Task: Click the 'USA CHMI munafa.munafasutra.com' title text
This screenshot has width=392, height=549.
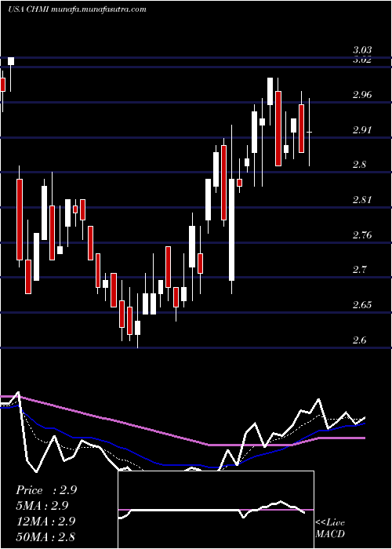Action: point(77,9)
